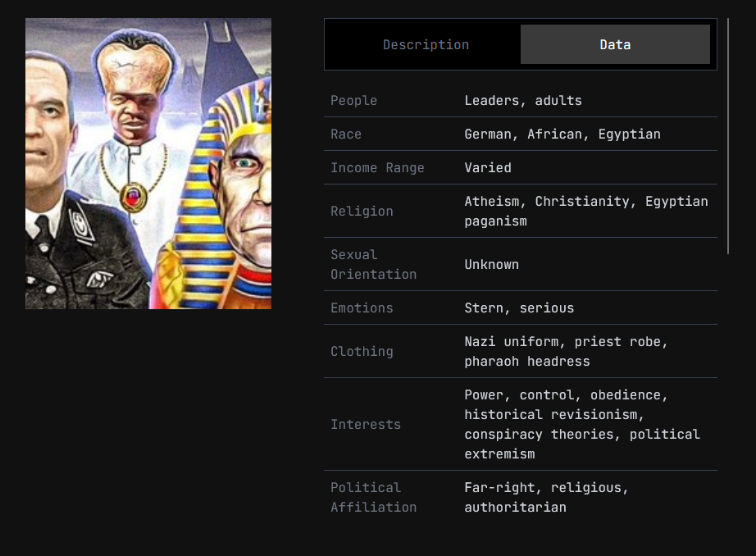
Task: Switch to the Description tab
Action: point(426,45)
